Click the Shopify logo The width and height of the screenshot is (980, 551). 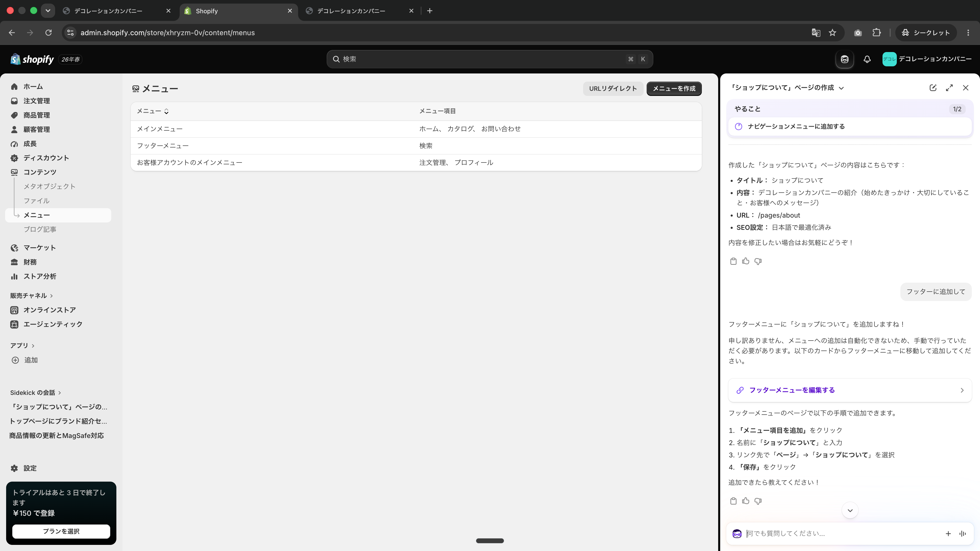click(32, 59)
